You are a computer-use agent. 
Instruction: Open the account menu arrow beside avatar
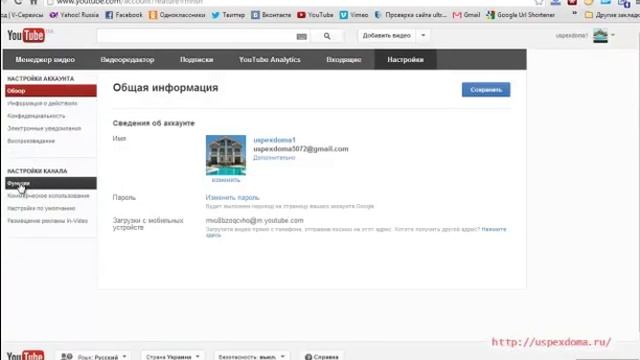[613, 36]
